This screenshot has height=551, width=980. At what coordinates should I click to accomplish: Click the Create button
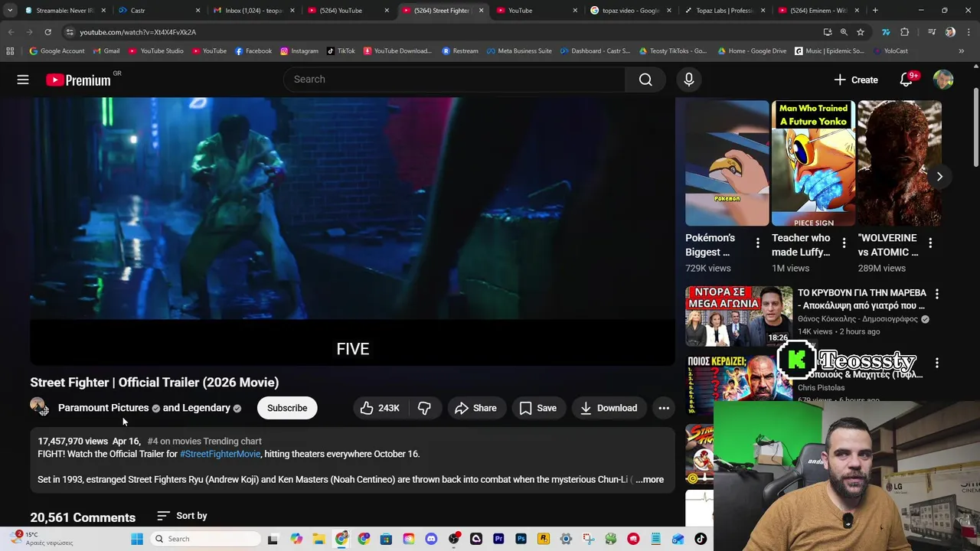(x=855, y=80)
